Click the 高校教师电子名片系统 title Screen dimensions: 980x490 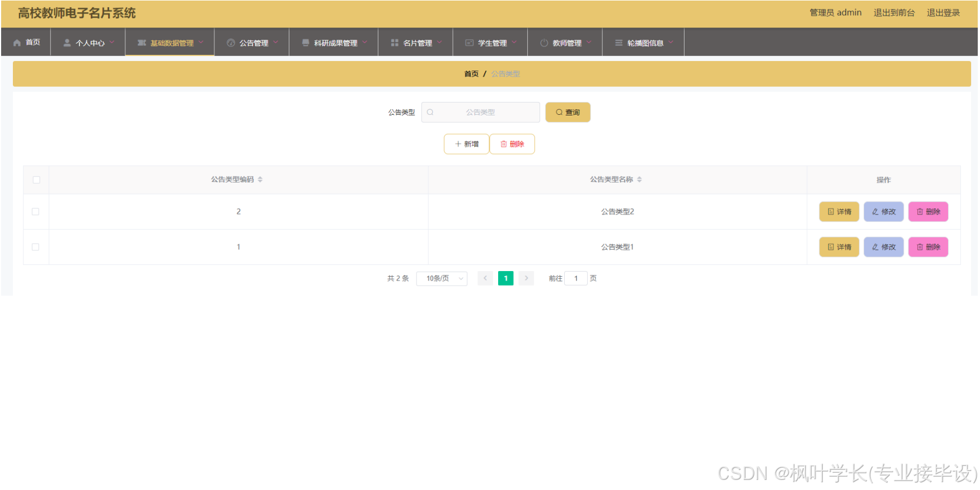(77, 13)
